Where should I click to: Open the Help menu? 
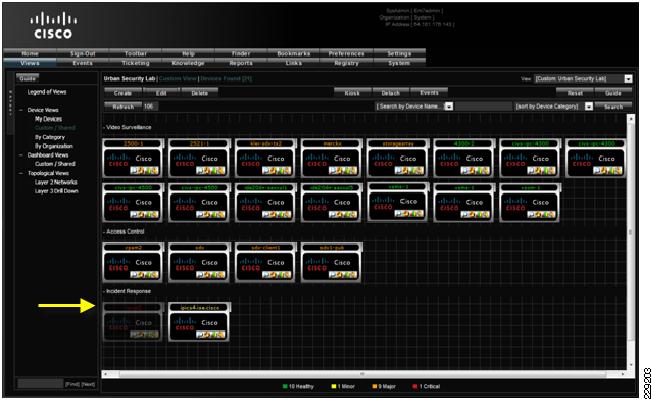(x=188, y=53)
